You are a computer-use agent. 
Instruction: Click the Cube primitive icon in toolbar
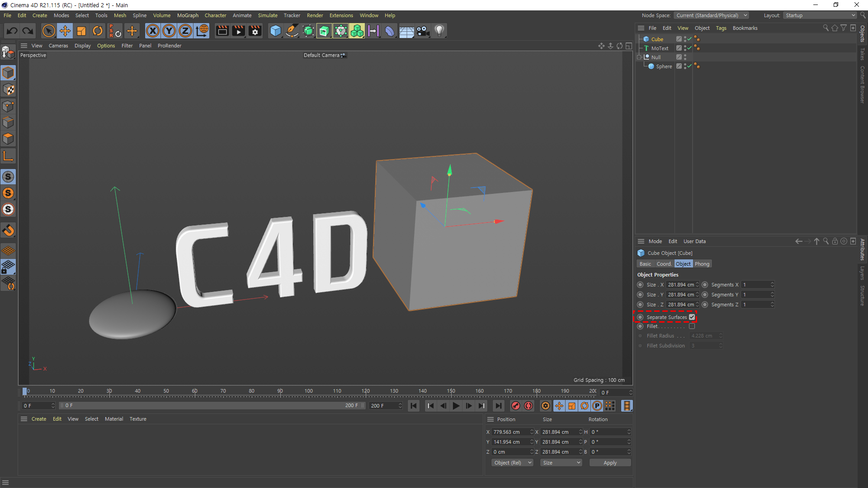275,31
